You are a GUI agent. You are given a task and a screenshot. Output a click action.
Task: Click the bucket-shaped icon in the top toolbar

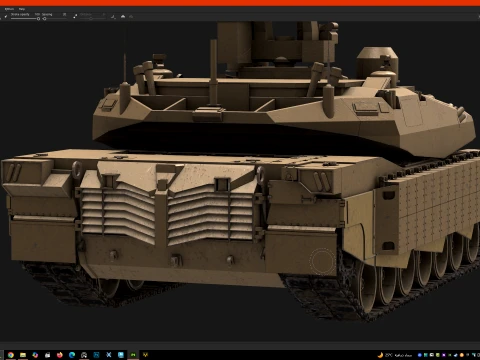[x=123, y=16]
